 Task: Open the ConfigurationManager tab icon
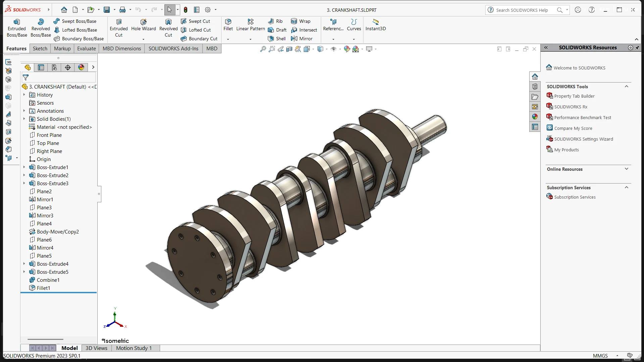click(x=54, y=67)
